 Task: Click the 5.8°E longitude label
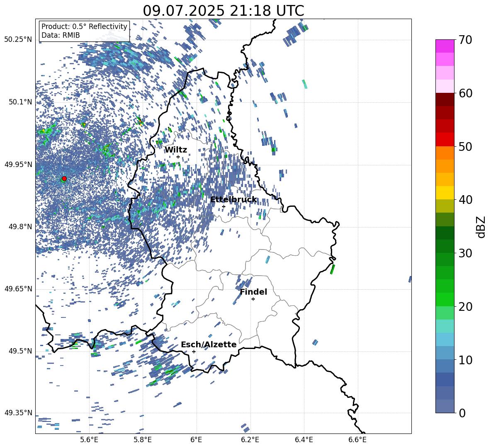click(143, 440)
